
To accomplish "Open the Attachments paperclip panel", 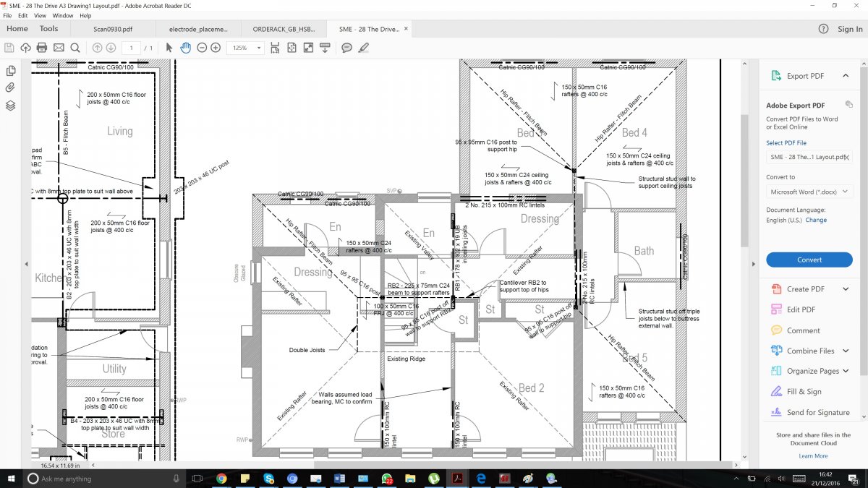I will tap(11, 87).
